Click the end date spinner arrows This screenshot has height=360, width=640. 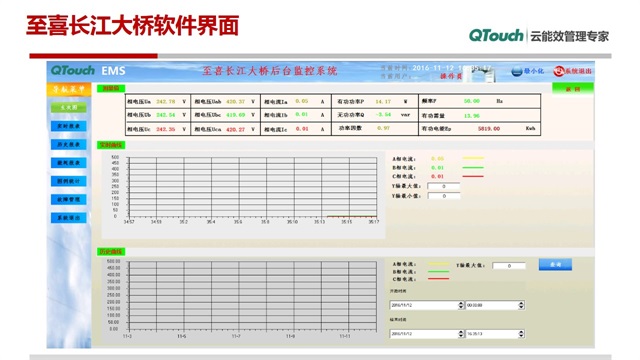[461, 334]
